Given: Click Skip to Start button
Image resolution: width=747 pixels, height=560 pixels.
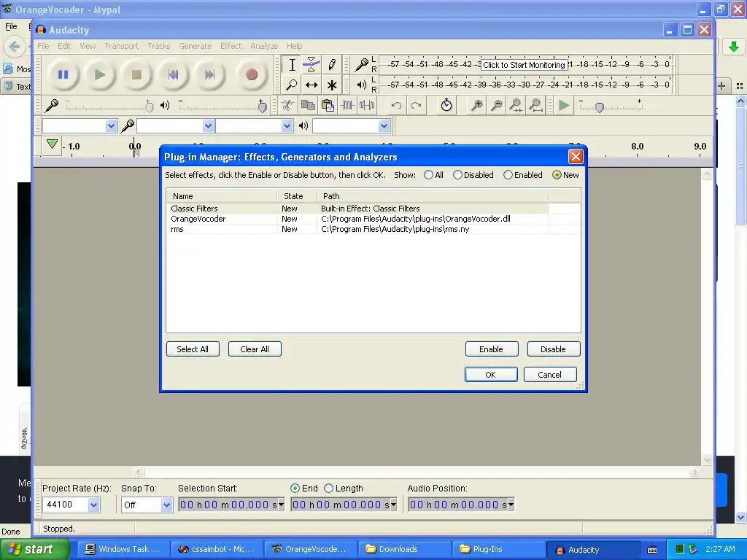Looking at the screenshot, I should pyautogui.click(x=173, y=75).
